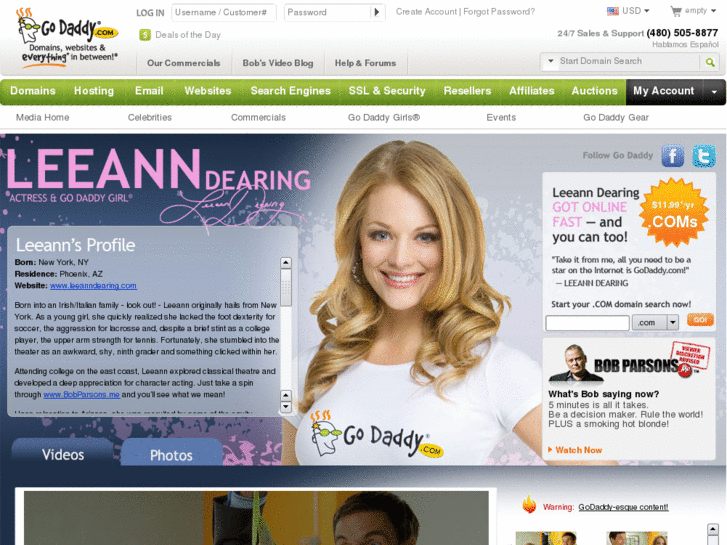Open the Events section
The image size is (727, 545).
pyautogui.click(x=501, y=118)
